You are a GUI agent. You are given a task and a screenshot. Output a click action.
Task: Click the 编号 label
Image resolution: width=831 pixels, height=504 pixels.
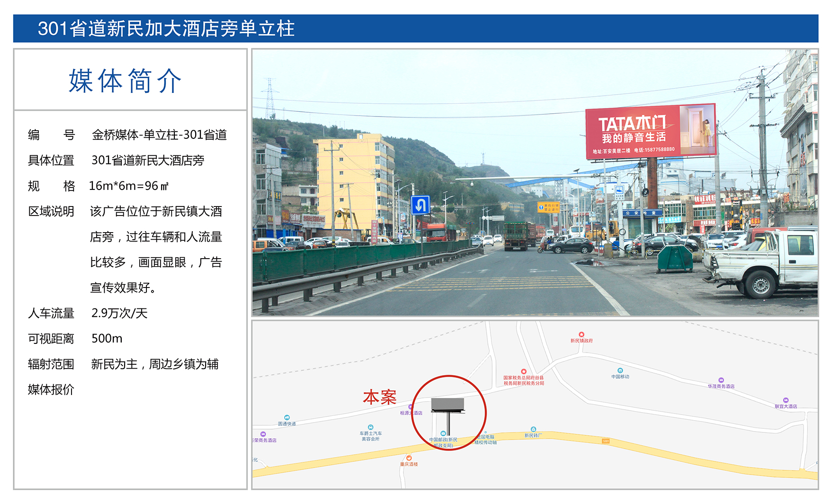pyautogui.click(x=51, y=135)
